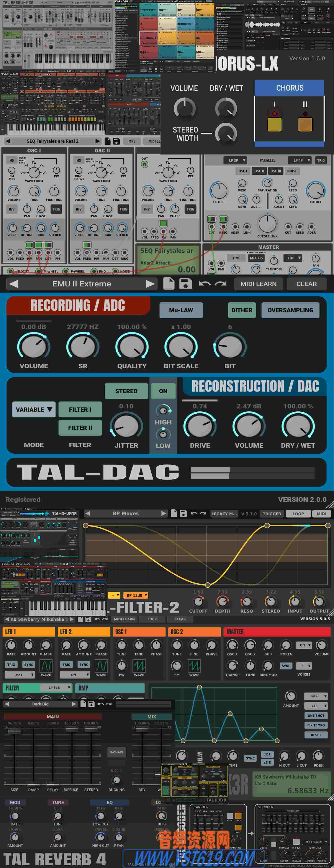Viewport: 334px width, 868px height.
Task: Enable Mu-LAW encoding in TAL-DAC
Action: point(181,310)
